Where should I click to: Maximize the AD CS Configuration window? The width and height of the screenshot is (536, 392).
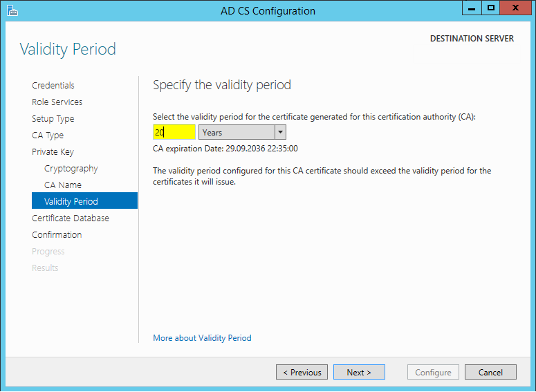(x=491, y=8)
